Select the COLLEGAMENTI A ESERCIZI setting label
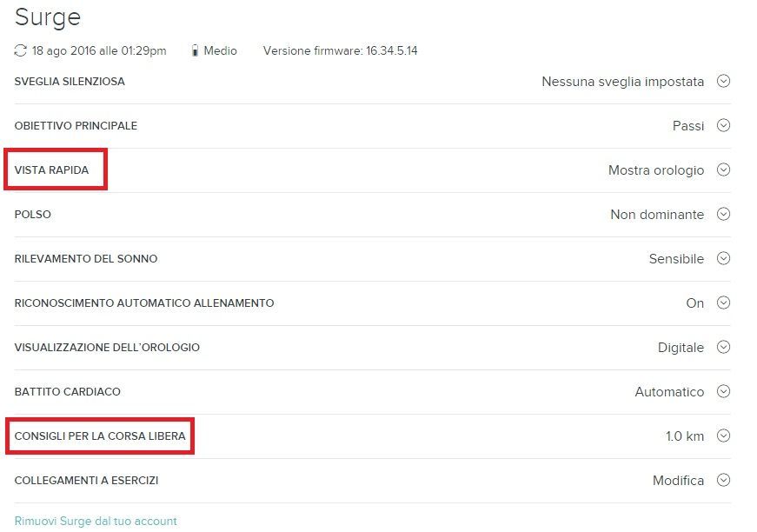757x532 pixels. pyautogui.click(x=86, y=481)
